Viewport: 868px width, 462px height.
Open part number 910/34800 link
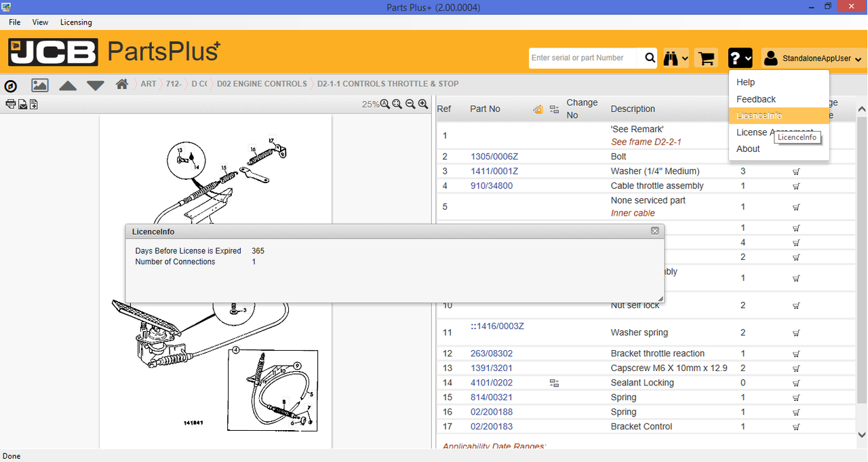(x=492, y=186)
